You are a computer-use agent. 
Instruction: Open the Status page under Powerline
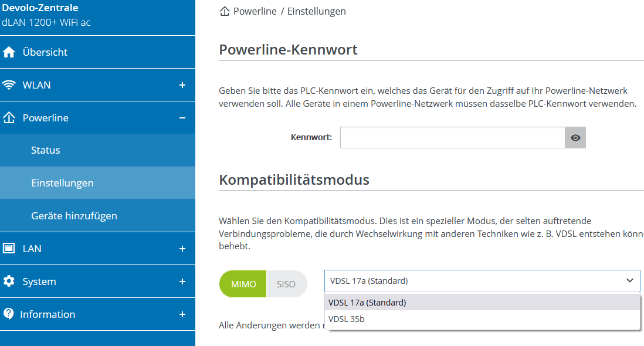point(46,150)
